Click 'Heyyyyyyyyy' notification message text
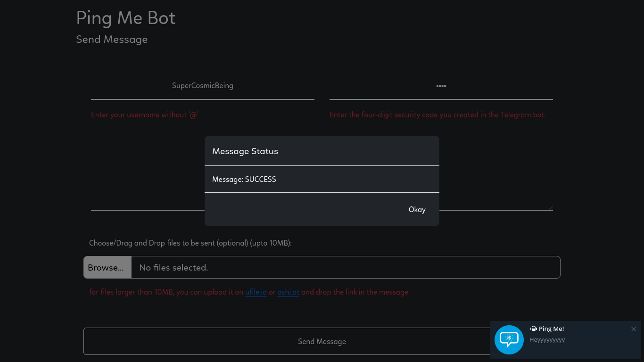This screenshot has width=644, height=362. point(547,340)
